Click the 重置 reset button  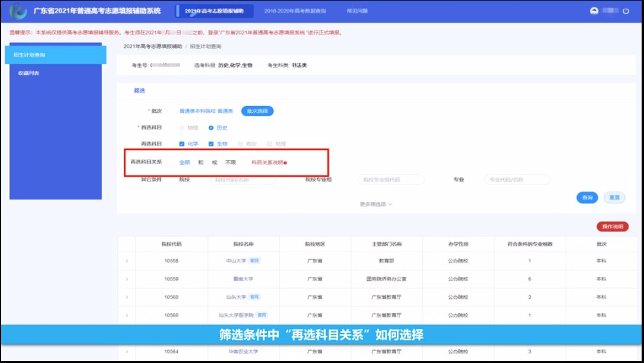pyautogui.click(x=614, y=198)
